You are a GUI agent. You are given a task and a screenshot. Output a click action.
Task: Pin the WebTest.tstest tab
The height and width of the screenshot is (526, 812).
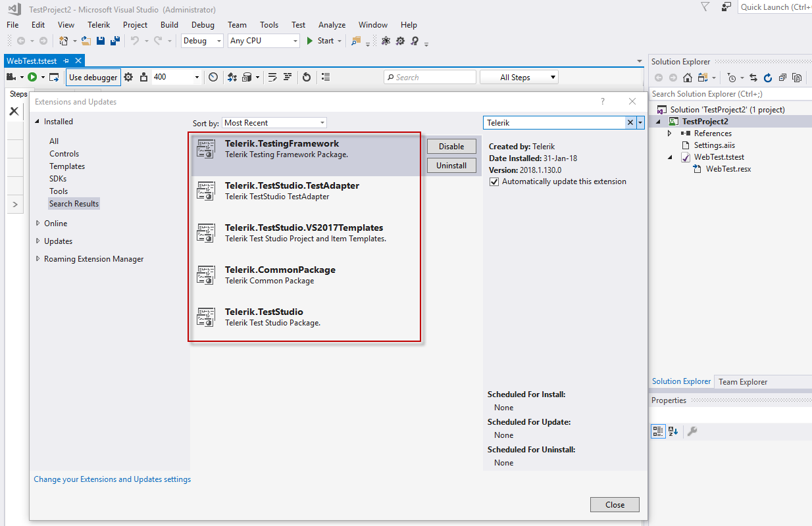point(66,60)
